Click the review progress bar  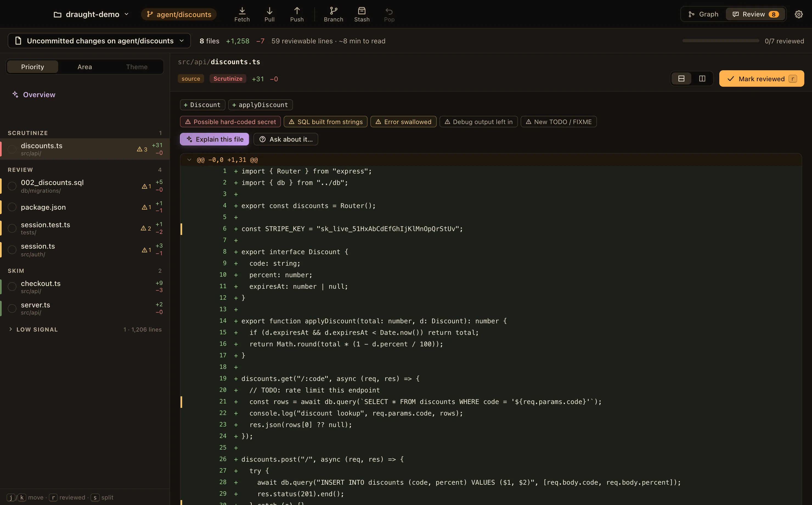[721, 41]
